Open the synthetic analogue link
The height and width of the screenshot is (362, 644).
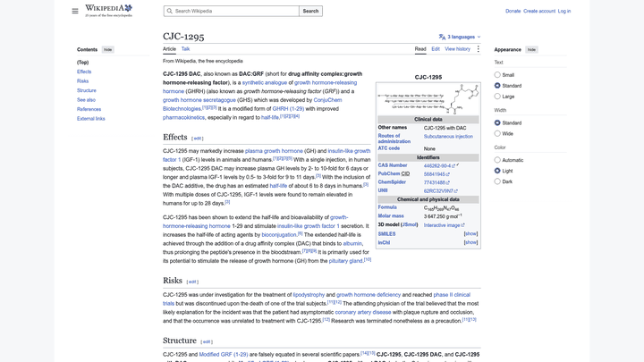(x=264, y=82)
